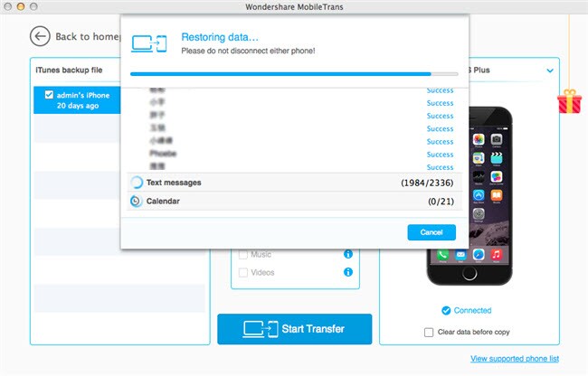This screenshot has height=376, width=588.
Task: Enable the Music checkbox
Action: click(243, 255)
